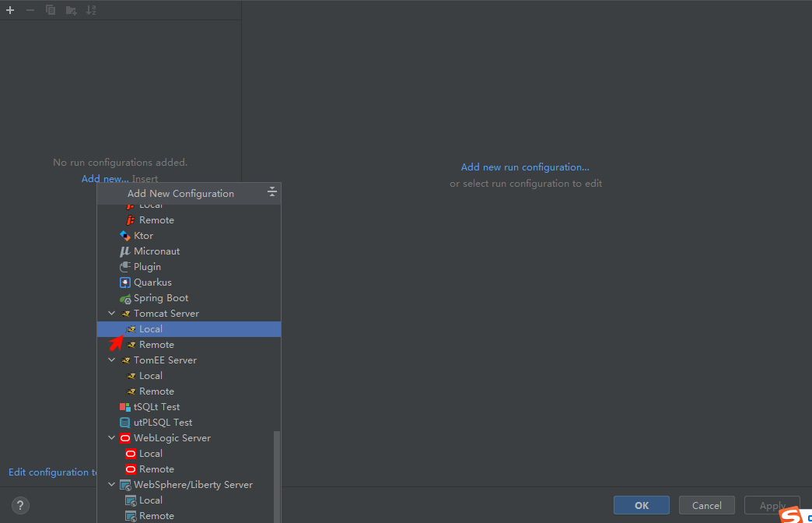Click the tSQLt Test icon
This screenshot has height=523, width=812.
124,407
